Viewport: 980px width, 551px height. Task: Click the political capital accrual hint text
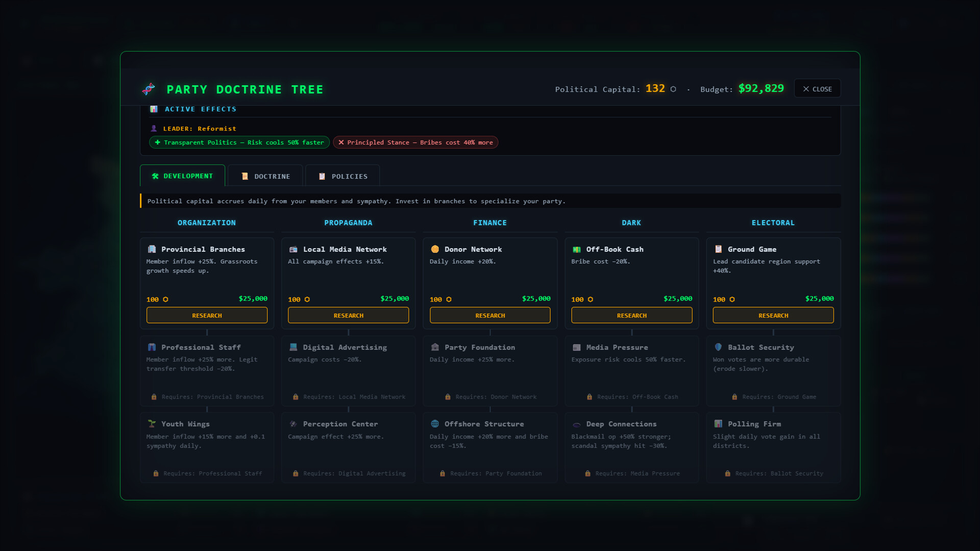tap(356, 202)
